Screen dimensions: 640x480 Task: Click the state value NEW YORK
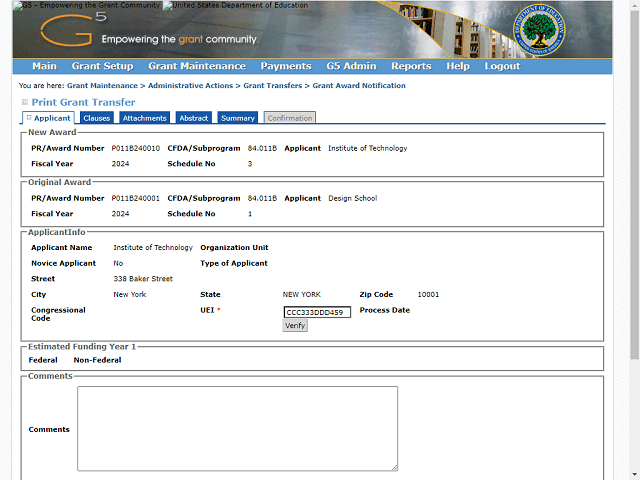pos(302,294)
